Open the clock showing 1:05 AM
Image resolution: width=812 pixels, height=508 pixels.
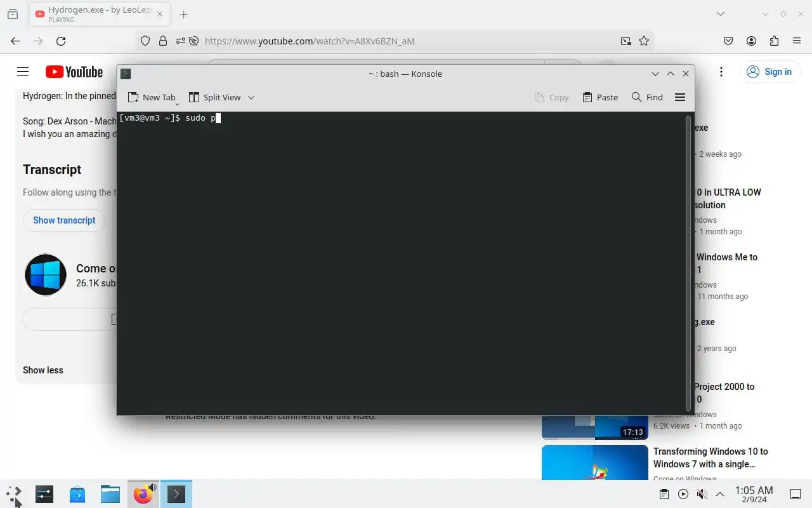pyautogui.click(x=754, y=494)
